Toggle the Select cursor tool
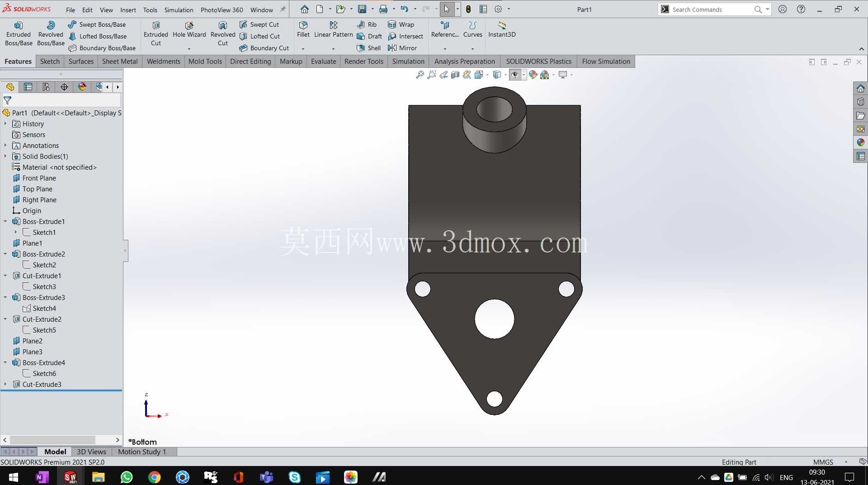 point(447,9)
